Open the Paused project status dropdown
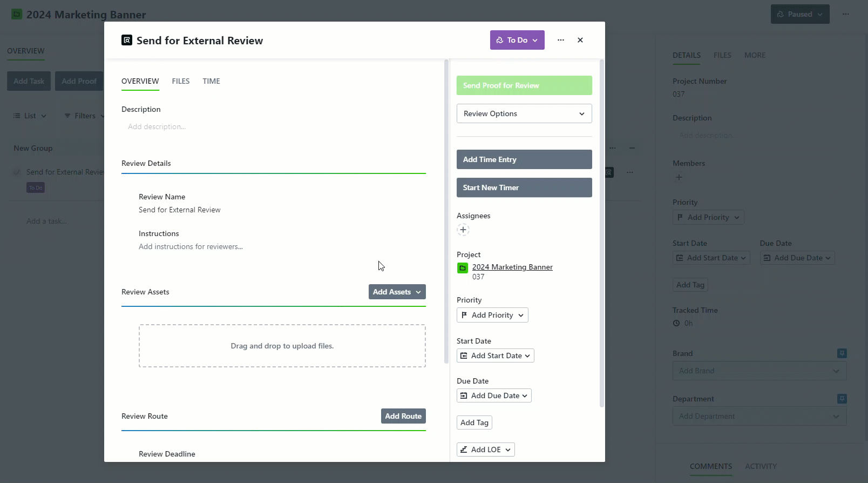 coord(800,14)
